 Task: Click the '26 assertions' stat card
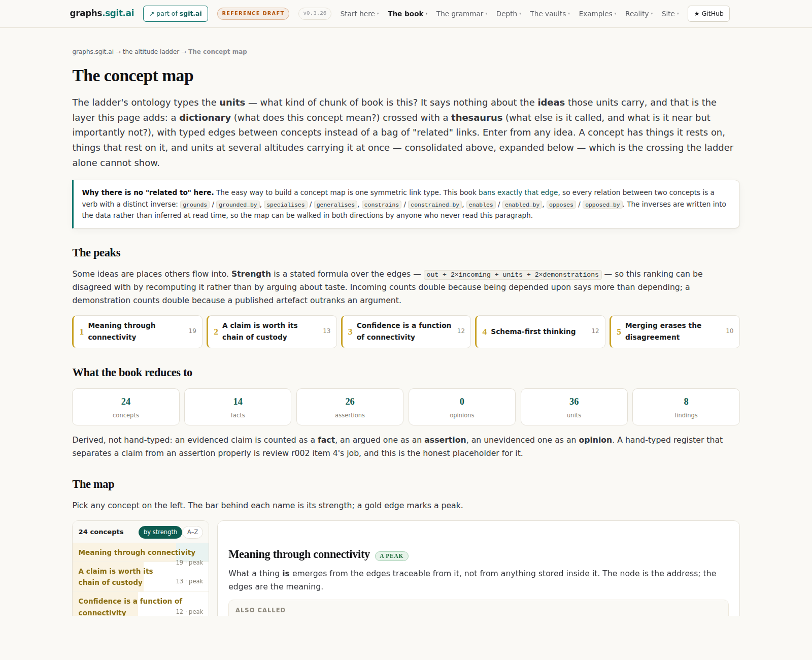[350, 407]
